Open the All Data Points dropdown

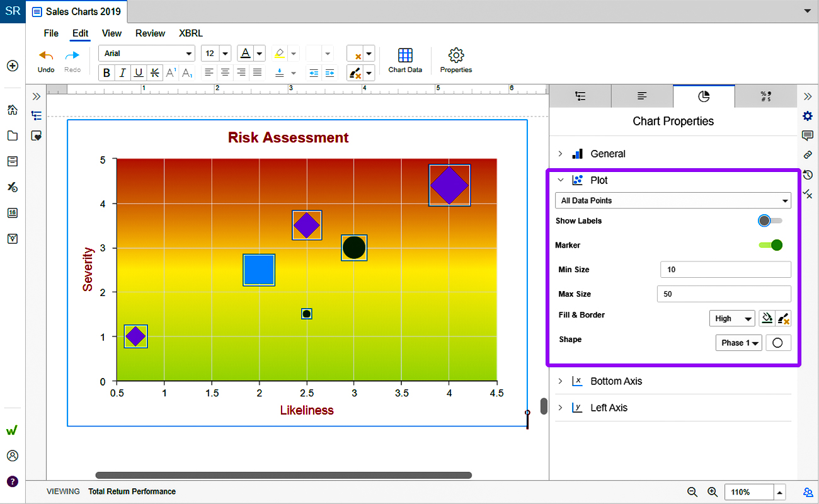tap(673, 200)
